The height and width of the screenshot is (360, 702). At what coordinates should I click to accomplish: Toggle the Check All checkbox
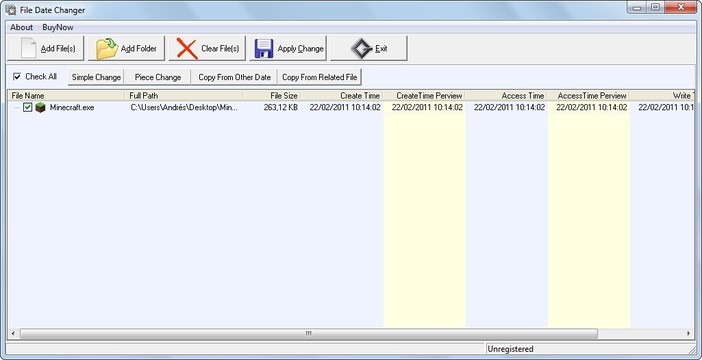[x=17, y=77]
